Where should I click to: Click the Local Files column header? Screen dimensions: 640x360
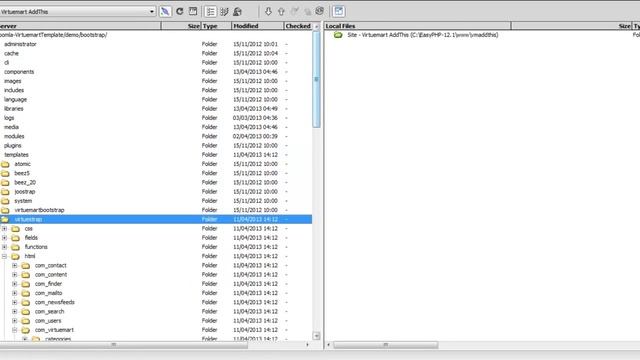[418, 26]
